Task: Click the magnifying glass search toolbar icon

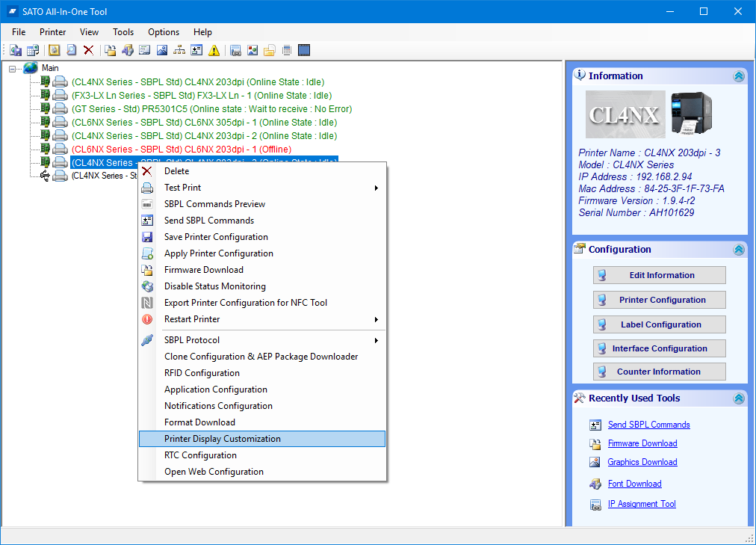Action: (72, 50)
